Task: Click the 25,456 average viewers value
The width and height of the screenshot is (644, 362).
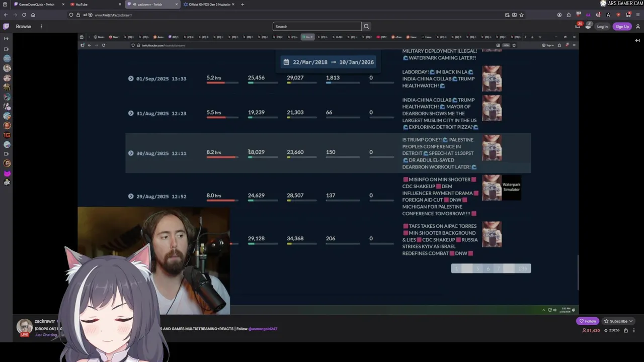Action: click(x=256, y=78)
